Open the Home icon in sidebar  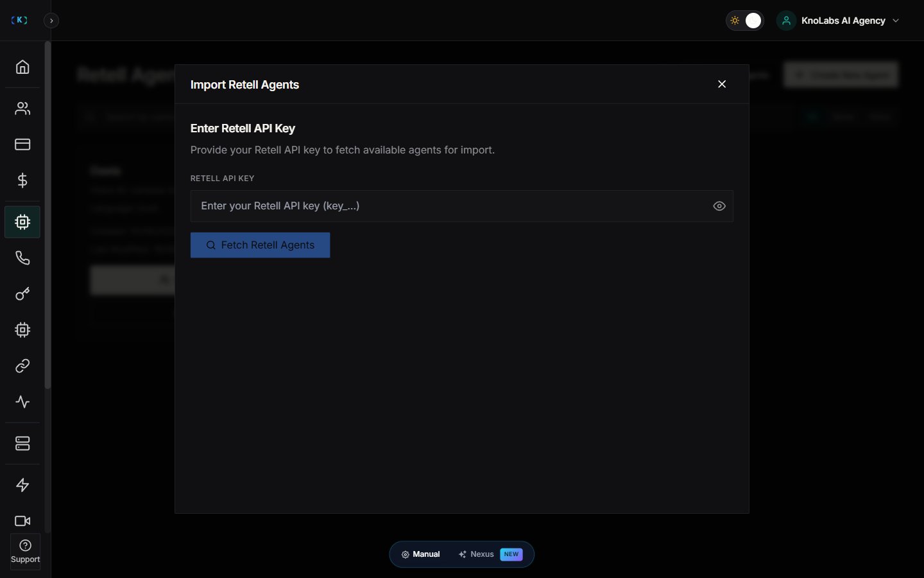pos(22,67)
